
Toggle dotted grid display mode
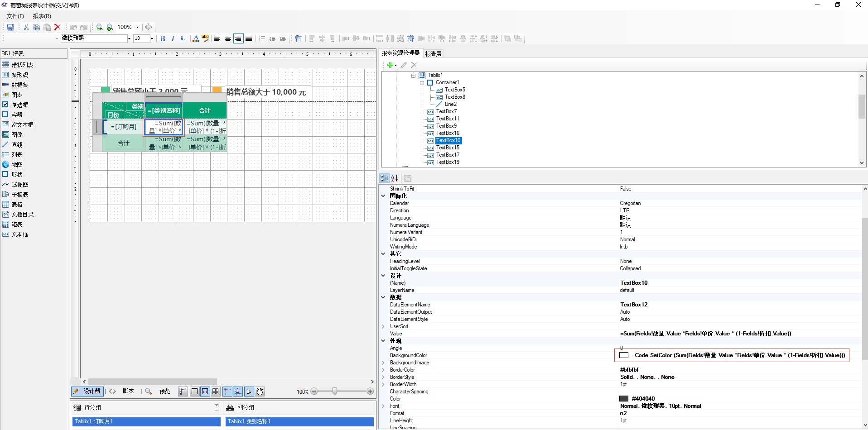click(205, 392)
